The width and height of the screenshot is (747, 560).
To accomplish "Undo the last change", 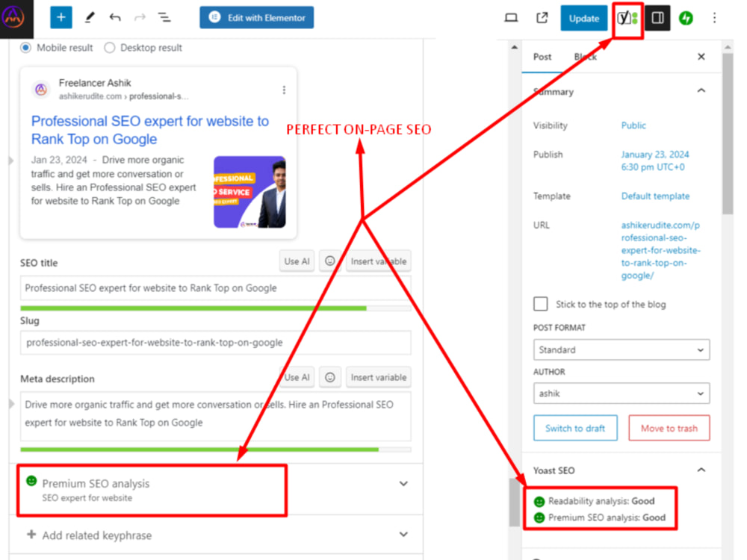I will point(115,18).
